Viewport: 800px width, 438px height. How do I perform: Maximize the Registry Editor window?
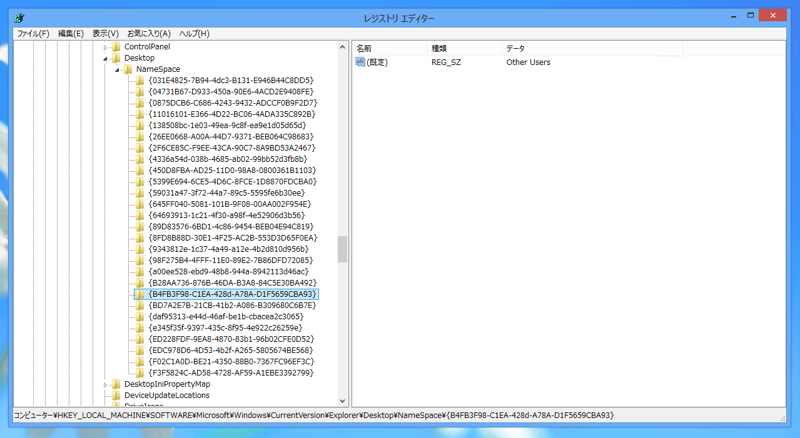pos(751,16)
